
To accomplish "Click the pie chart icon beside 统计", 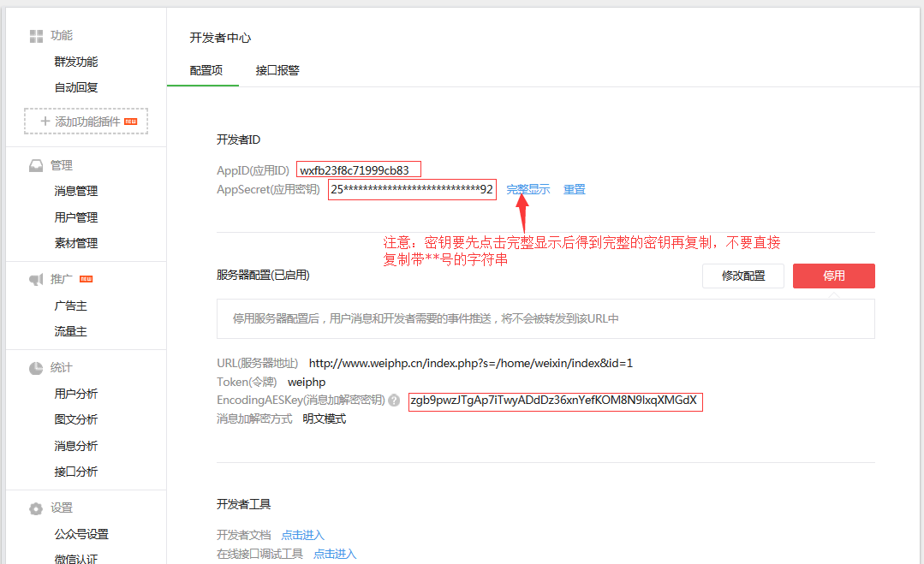I will pos(34,367).
